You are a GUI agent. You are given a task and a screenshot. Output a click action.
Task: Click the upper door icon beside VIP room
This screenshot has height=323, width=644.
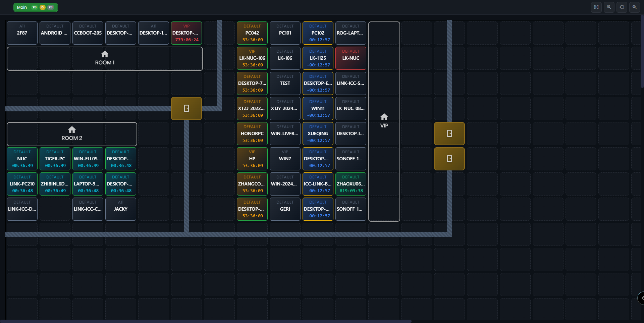point(449,133)
